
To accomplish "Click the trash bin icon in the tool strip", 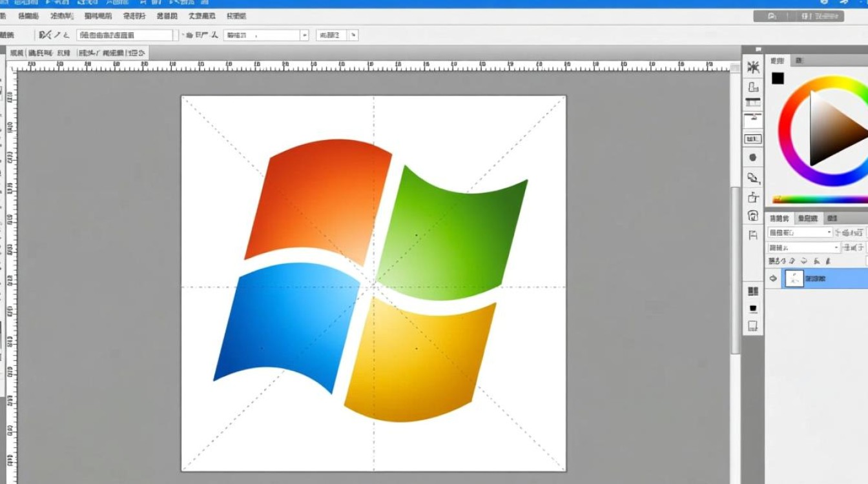I will 753,197.
